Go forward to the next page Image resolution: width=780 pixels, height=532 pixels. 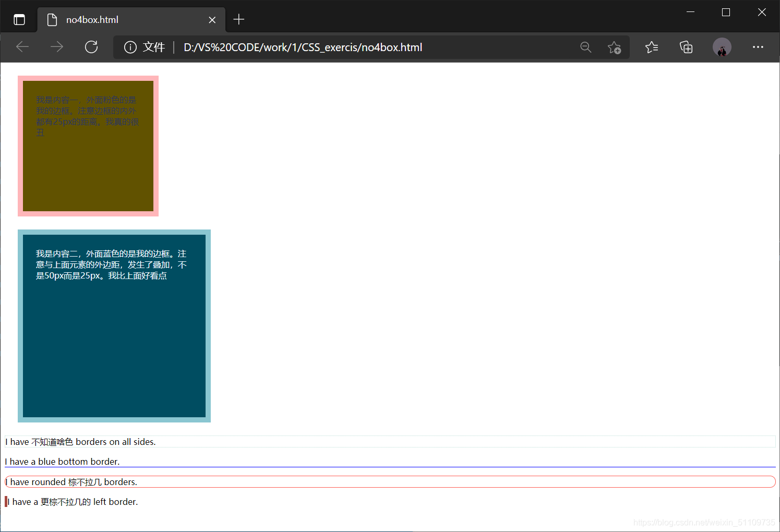[x=56, y=47]
